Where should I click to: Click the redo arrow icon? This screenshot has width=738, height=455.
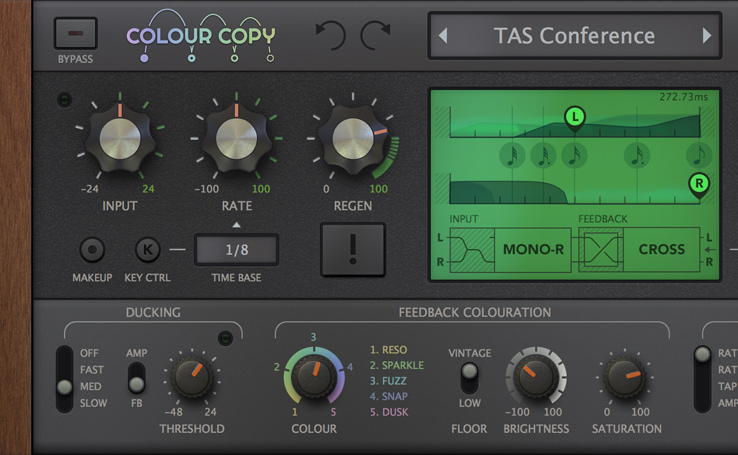(x=376, y=36)
